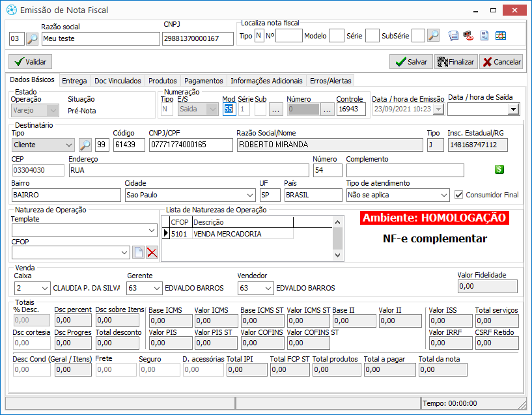
Task: Click ellipsis button next to Sub field
Action: coord(276,109)
